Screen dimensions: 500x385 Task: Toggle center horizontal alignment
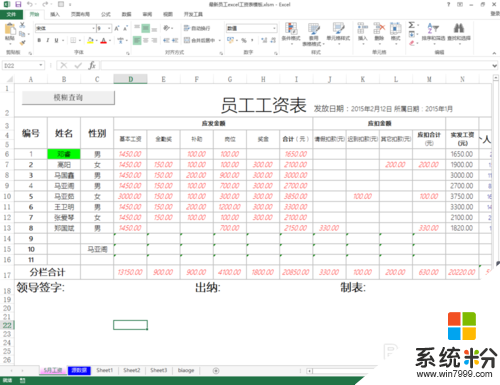click(x=146, y=40)
